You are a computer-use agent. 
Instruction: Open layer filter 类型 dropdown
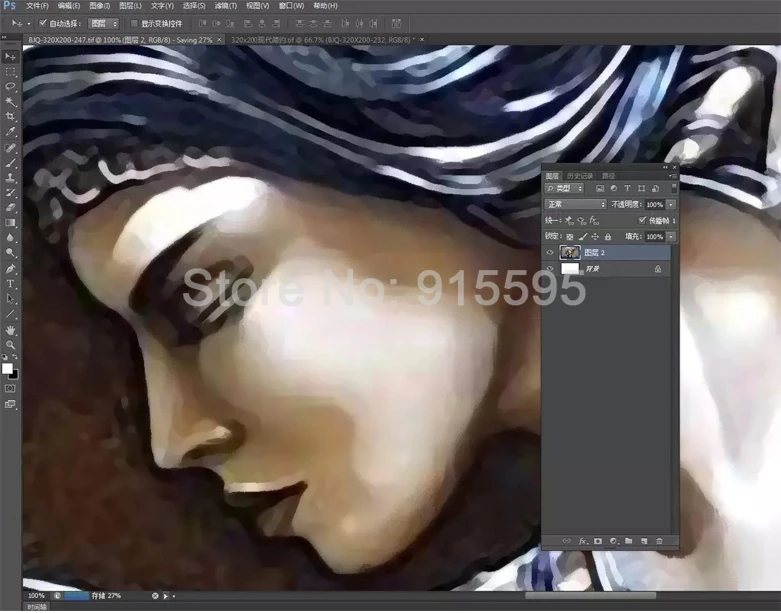tap(564, 189)
